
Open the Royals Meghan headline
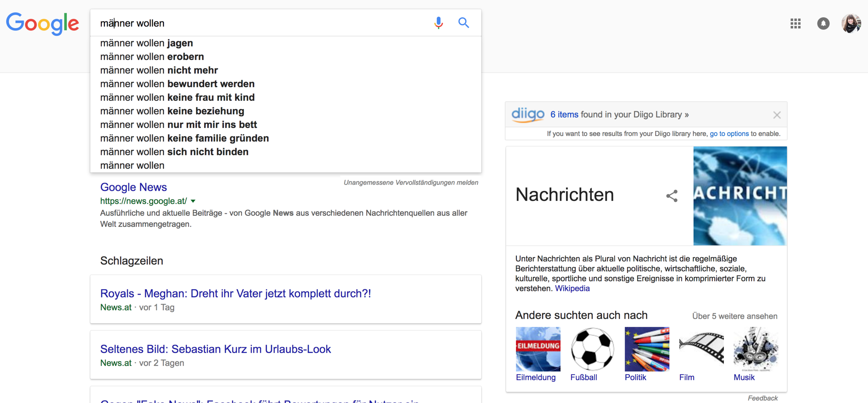235,293
